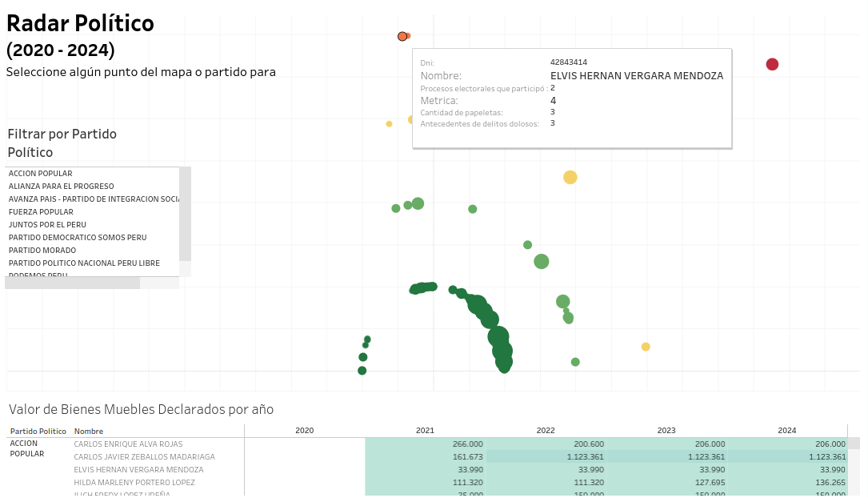Select the CARLOS ENRIQUE ALVA ROJAS table row

[128, 444]
